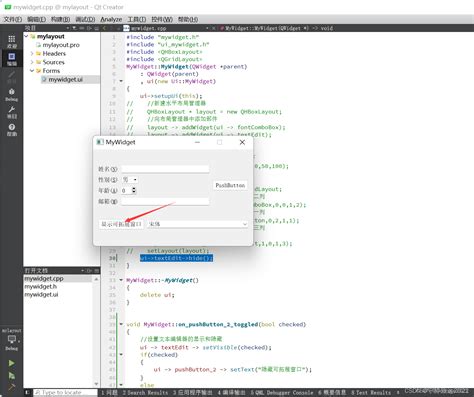Start debugging with the bug-arrow icon
474x397 pixels.
click(12, 376)
